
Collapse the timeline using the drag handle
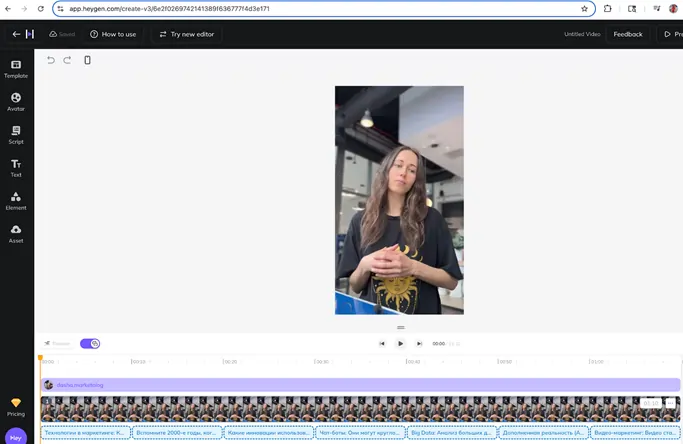click(x=400, y=327)
